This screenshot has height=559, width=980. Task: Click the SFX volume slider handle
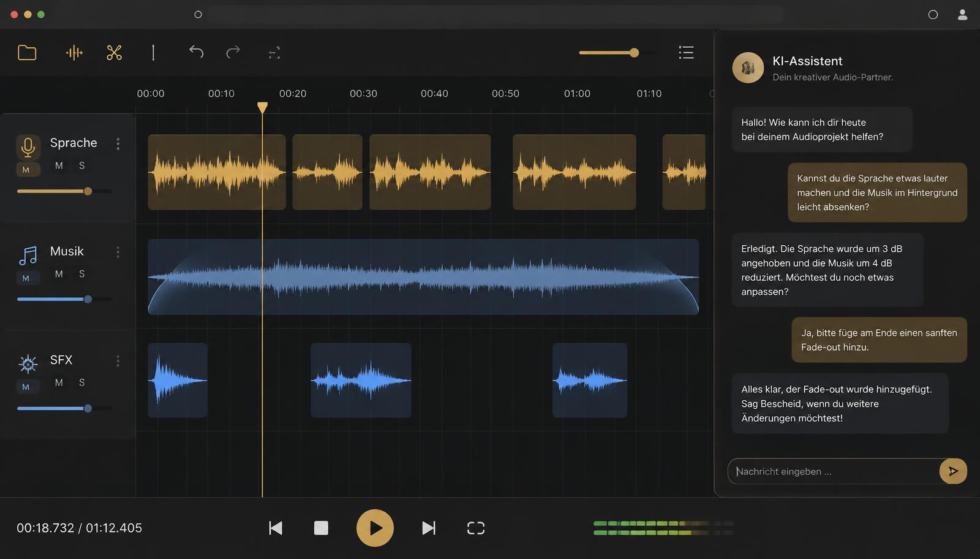click(x=88, y=408)
